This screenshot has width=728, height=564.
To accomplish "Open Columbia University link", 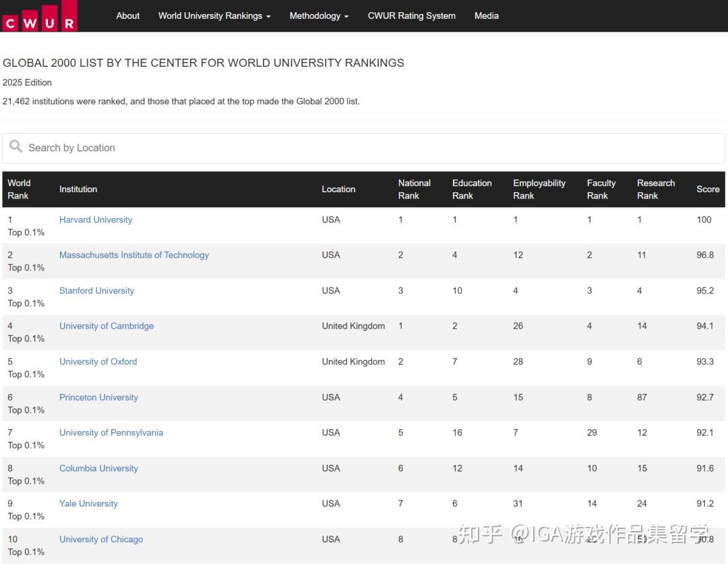I will tap(98, 468).
